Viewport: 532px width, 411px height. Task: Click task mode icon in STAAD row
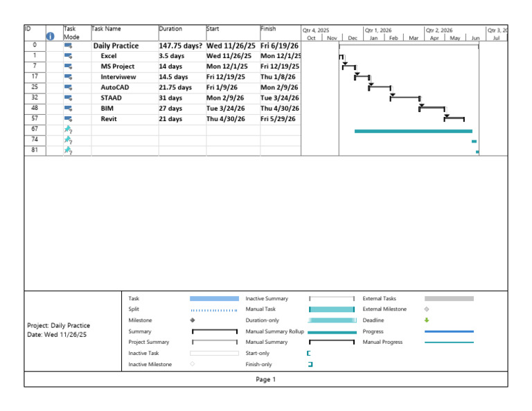coord(68,98)
